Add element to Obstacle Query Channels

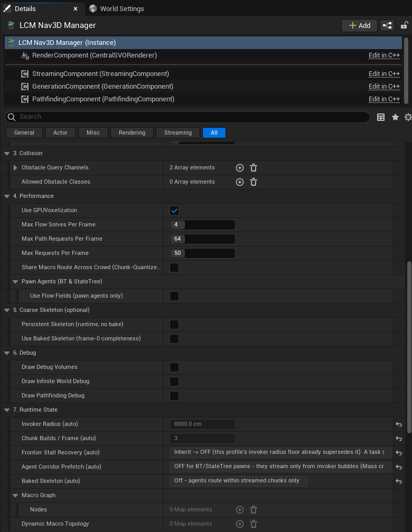coord(240,168)
